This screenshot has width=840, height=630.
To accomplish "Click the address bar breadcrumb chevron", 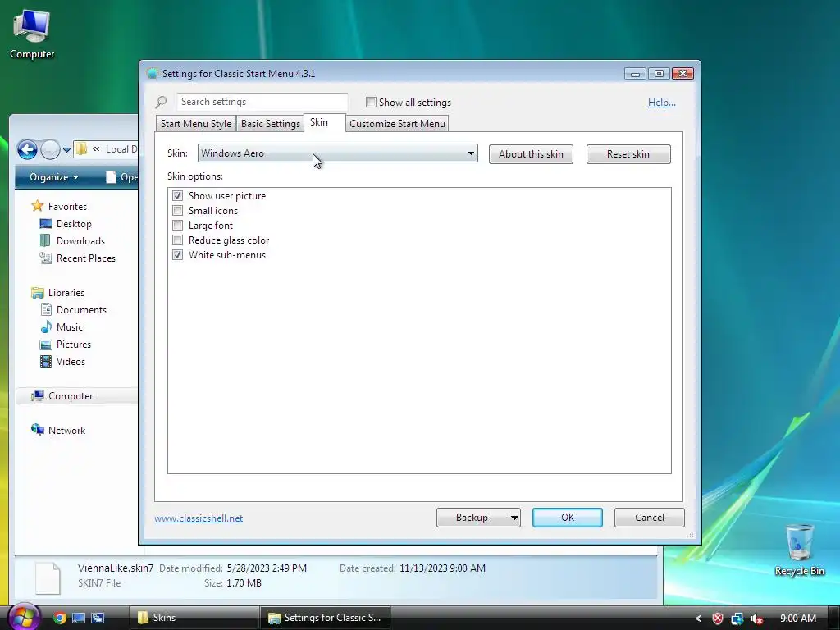I will coord(96,149).
